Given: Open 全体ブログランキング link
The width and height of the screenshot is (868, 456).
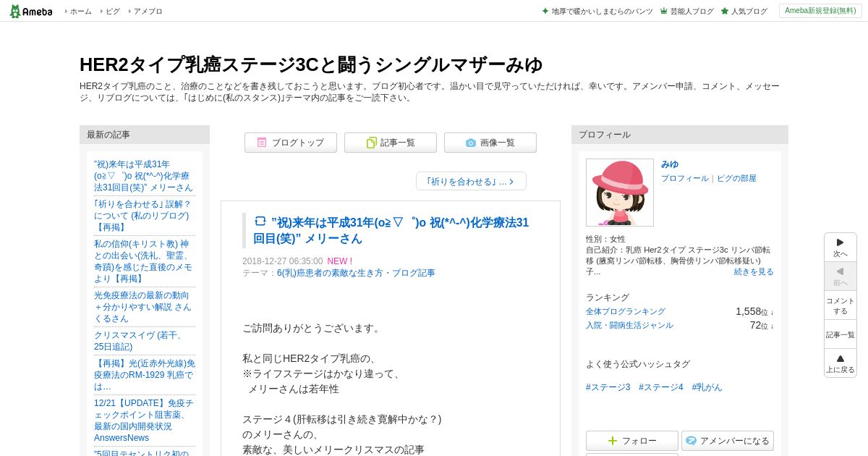Looking at the screenshot, I should pyautogui.click(x=626, y=311).
